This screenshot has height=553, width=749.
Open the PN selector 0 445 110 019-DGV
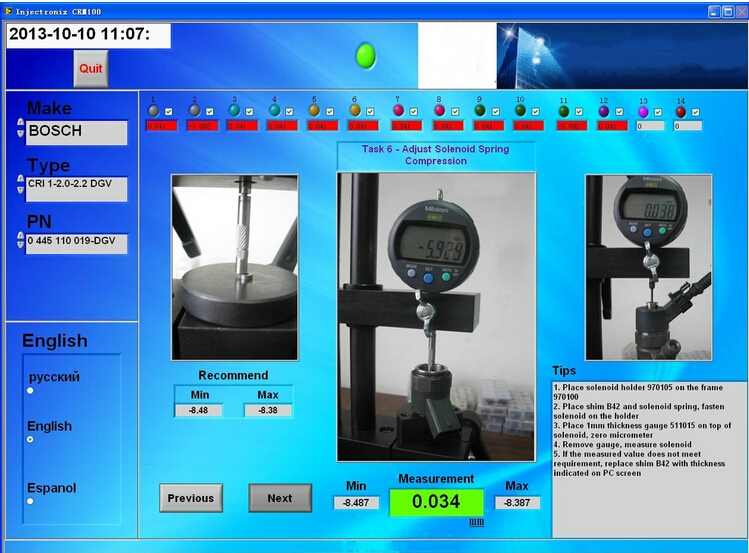tap(76, 244)
